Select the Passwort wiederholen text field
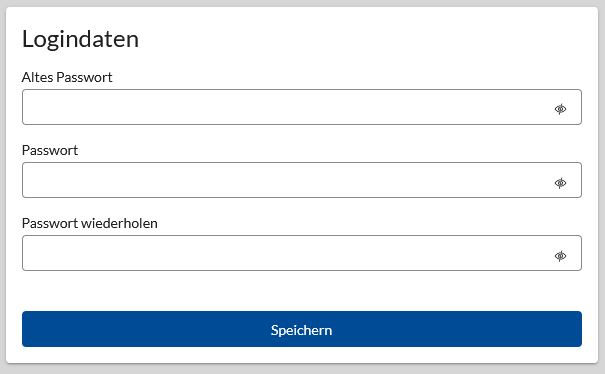 click(302, 253)
